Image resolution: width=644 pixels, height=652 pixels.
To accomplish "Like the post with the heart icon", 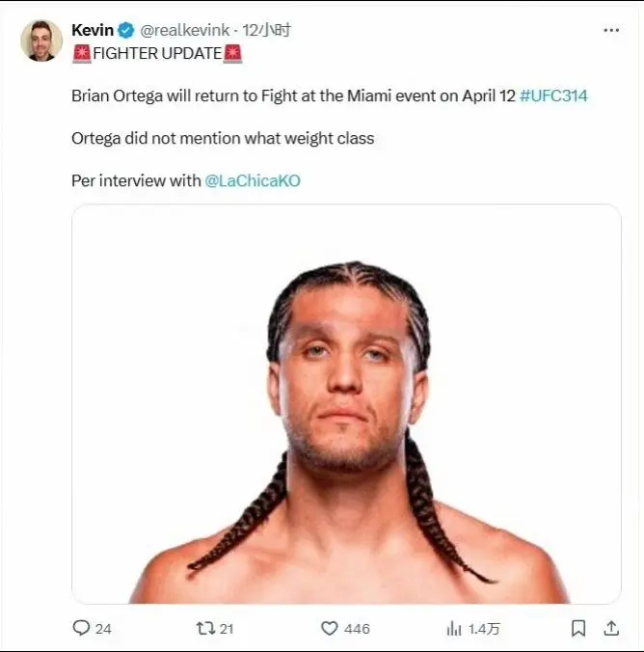I will [330, 628].
